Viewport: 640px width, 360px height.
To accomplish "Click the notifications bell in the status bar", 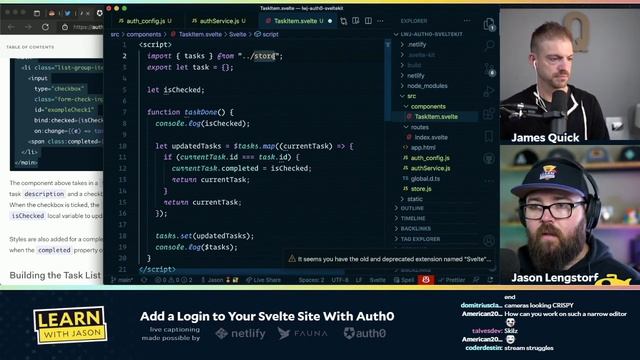I will click(490, 280).
